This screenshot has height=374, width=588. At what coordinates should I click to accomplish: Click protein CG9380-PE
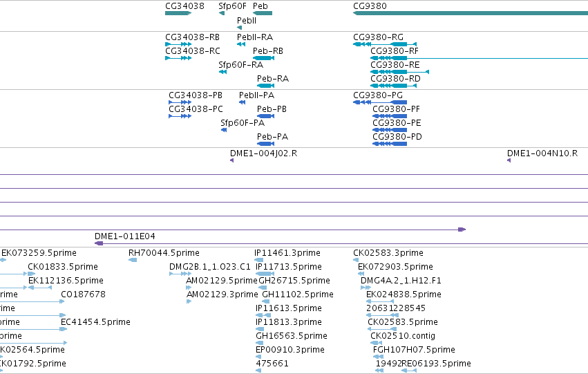click(390, 130)
